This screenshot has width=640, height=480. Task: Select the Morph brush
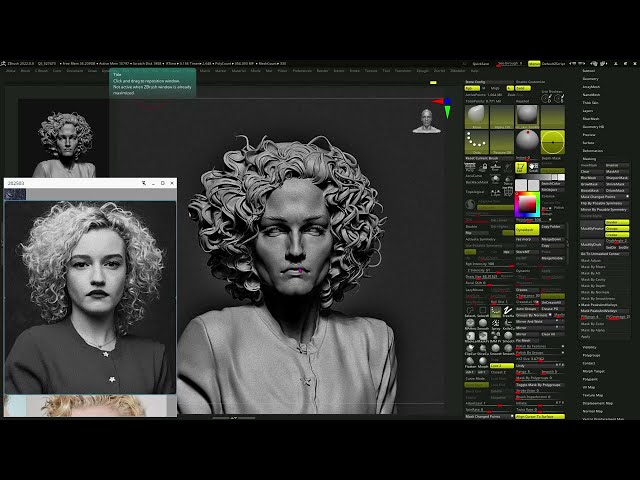pyautogui.click(x=483, y=362)
